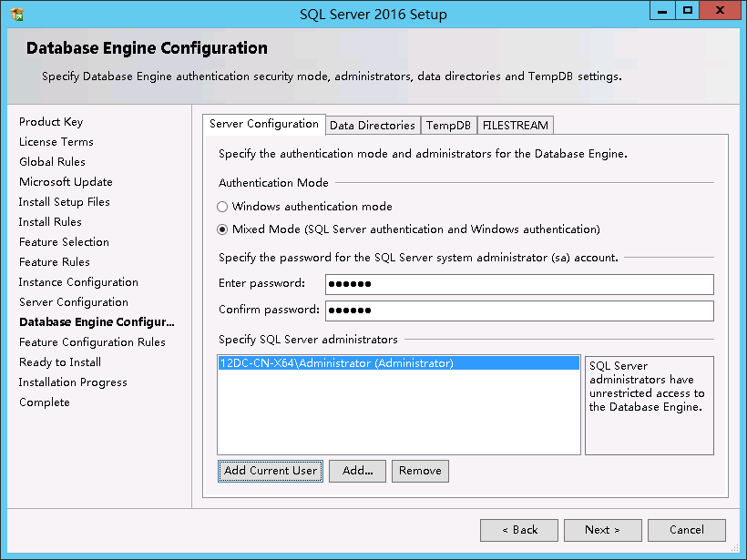This screenshot has height=560, width=747.
Task: Click the SQL Server setup title bar icon
Action: (16, 15)
